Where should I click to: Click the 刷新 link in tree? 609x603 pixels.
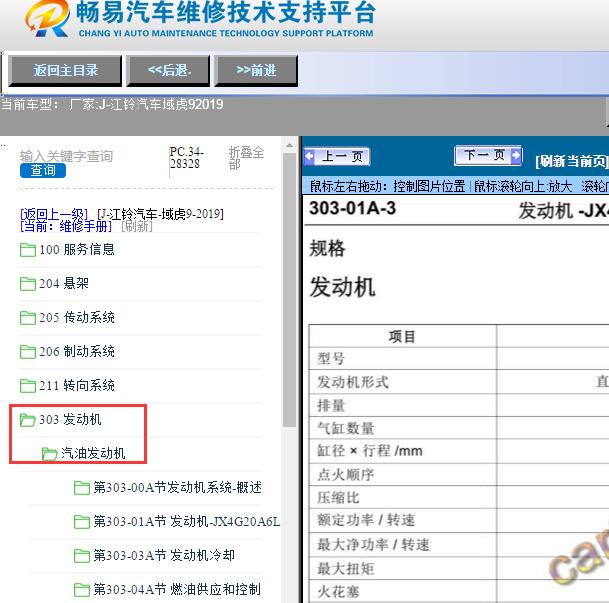[x=137, y=226]
